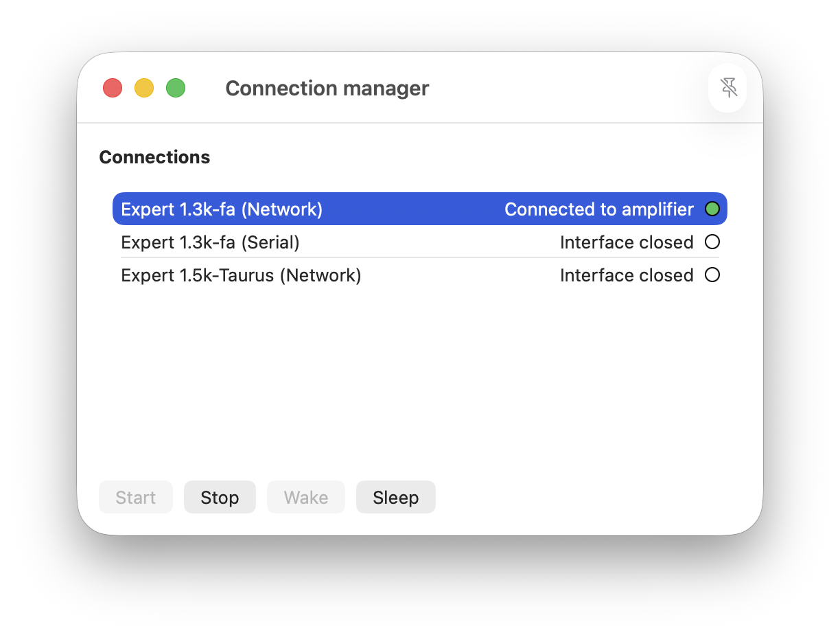Image resolution: width=840 pixels, height=637 pixels.
Task: Select the Expert 1.3k-fa (Serial) connection
Action: pyautogui.click(x=420, y=242)
